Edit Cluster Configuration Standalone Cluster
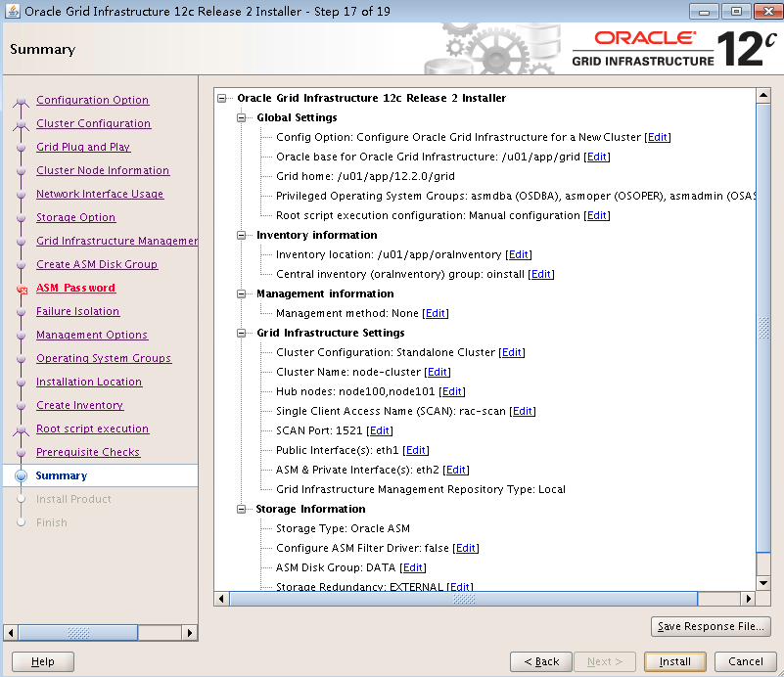The height and width of the screenshot is (677, 784). [x=512, y=353]
